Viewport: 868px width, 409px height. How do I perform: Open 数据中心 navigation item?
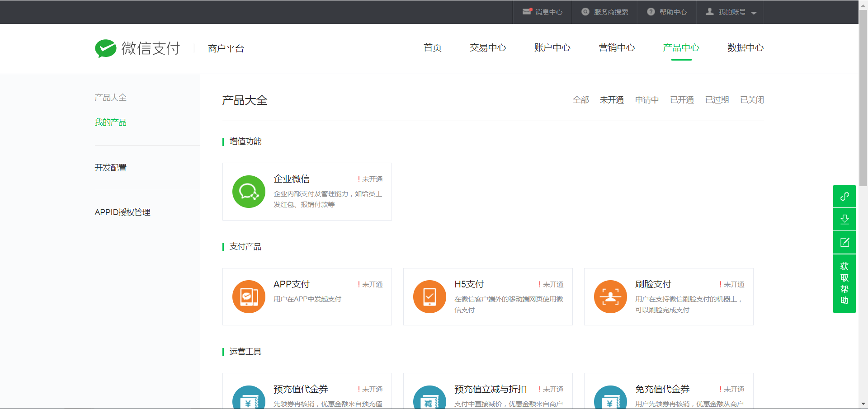tap(745, 48)
